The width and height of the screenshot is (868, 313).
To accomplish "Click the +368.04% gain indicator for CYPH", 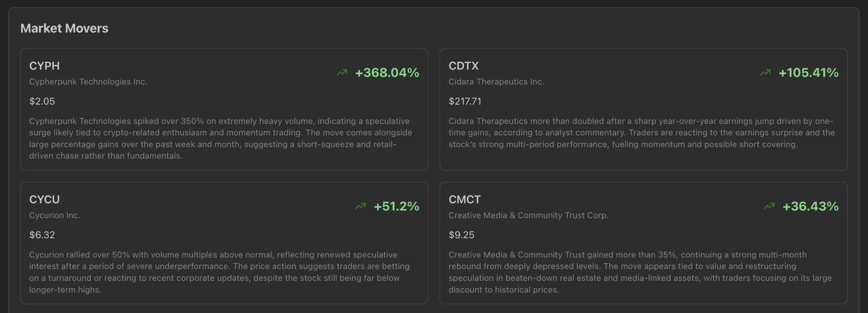I will click(x=387, y=73).
